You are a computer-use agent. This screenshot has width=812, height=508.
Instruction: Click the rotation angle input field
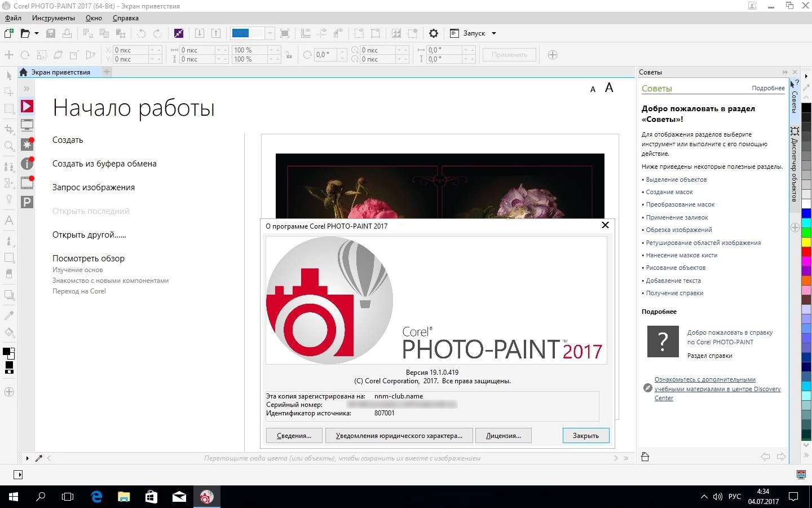pyautogui.click(x=325, y=55)
